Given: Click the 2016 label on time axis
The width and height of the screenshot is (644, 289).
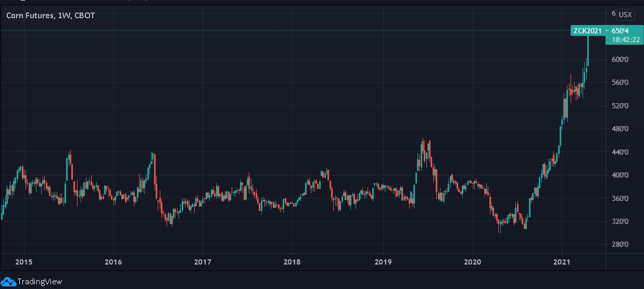Looking at the screenshot, I should (113, 261).
